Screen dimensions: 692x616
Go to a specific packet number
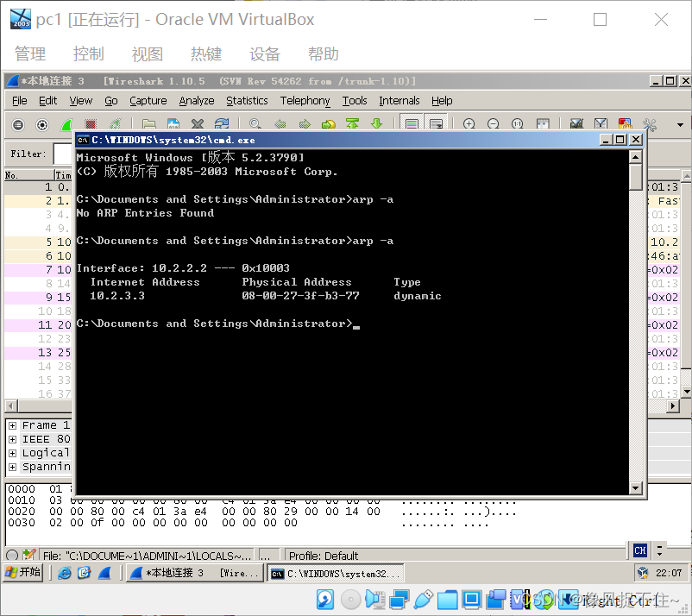329,125
